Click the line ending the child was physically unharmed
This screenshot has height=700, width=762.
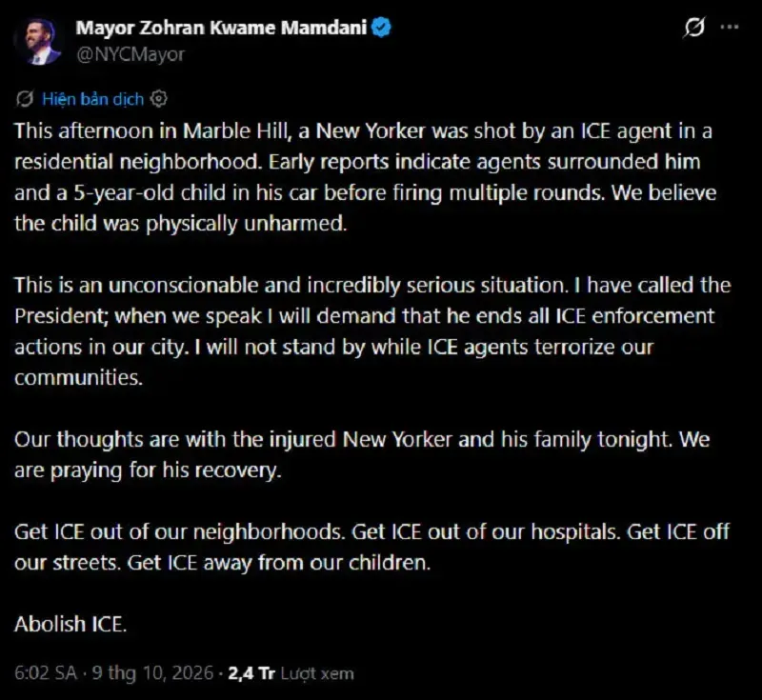[181, 224]
